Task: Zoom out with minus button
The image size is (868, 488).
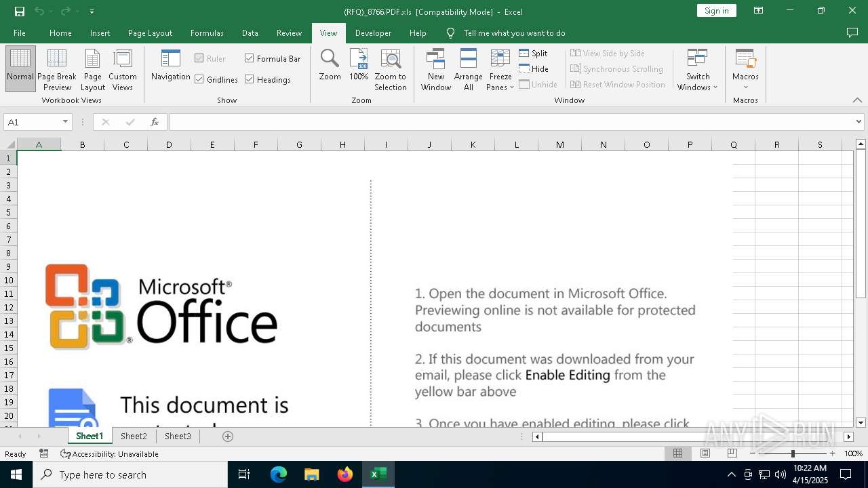Action: (753, 453)
